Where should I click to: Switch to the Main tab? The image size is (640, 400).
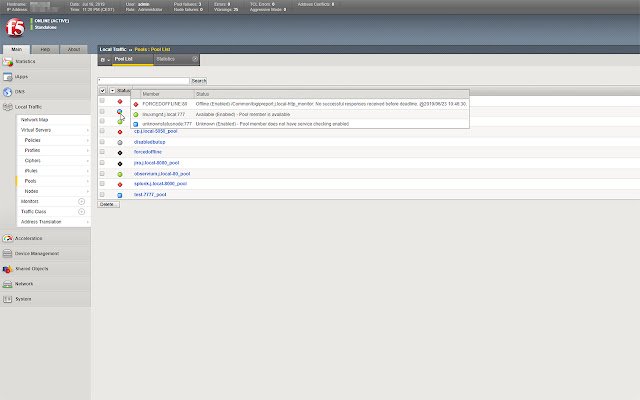[16, 49]
